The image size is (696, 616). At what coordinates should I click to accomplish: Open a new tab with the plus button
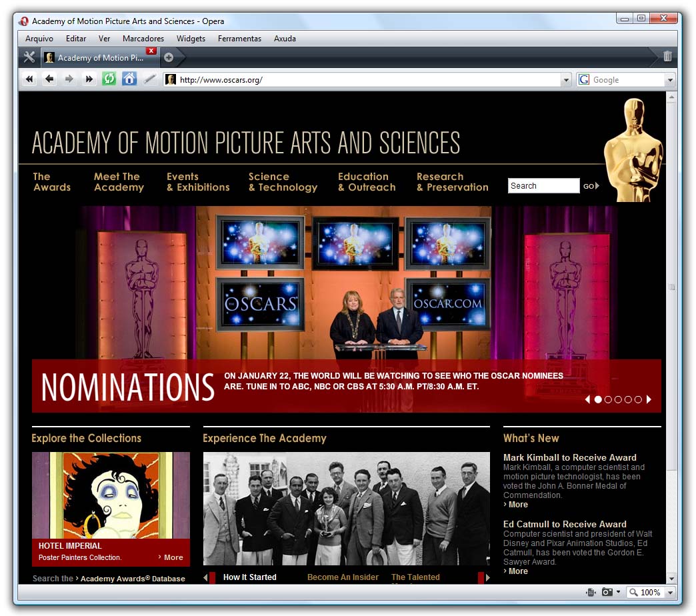coord(169,57)
